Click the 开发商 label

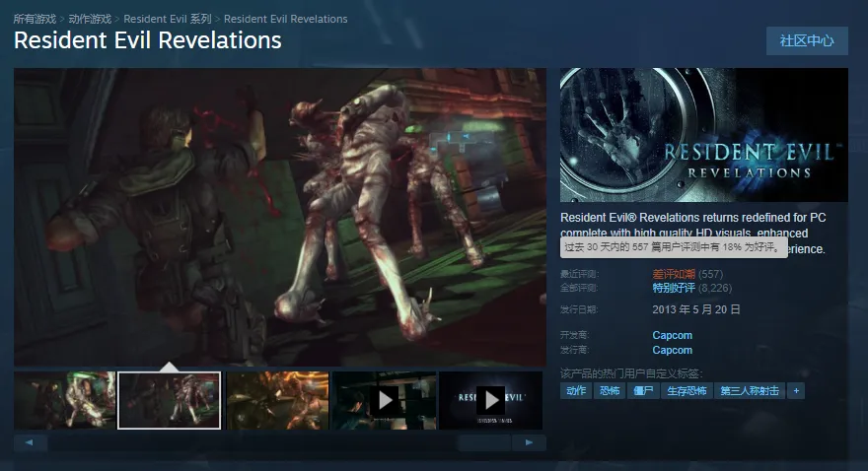[x=575, y=335]
